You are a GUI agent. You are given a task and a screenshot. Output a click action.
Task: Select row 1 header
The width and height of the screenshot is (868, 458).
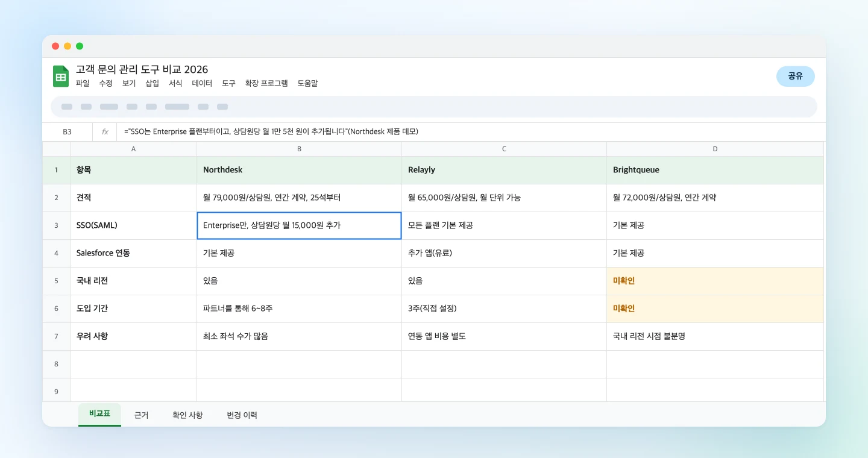(x=56, y=170)
